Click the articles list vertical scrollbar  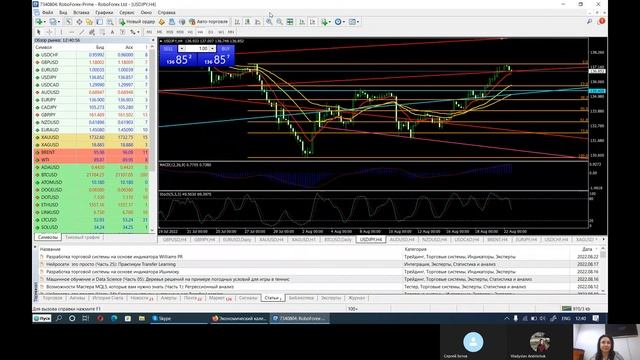[x=603, y=269]
